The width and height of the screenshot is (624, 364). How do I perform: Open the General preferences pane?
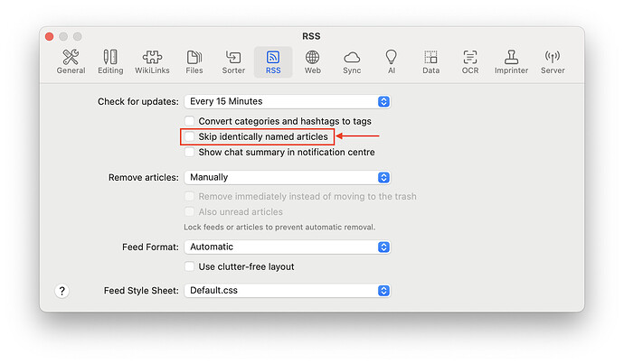[x=71, y=62]
